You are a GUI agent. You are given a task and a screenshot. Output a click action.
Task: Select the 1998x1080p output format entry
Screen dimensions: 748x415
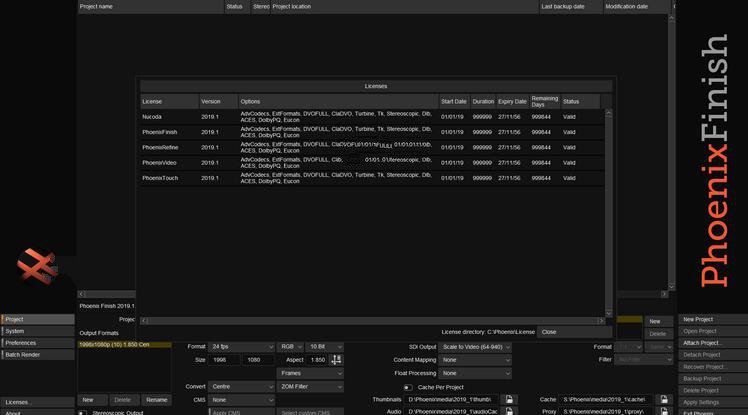tap(125, 344)
